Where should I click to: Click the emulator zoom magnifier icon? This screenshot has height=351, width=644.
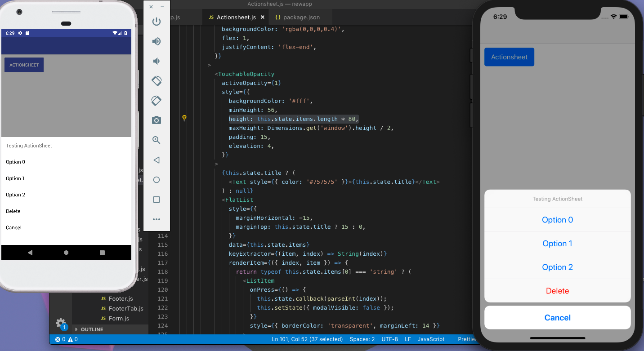click(x=157, y=140)
